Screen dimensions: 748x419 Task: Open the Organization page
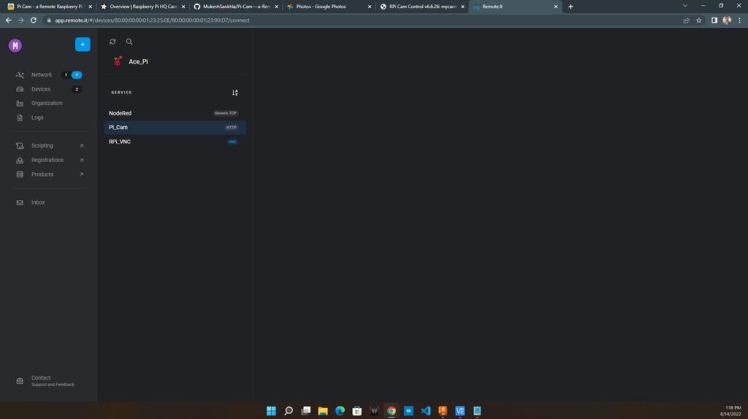click(x=46, y=103)
